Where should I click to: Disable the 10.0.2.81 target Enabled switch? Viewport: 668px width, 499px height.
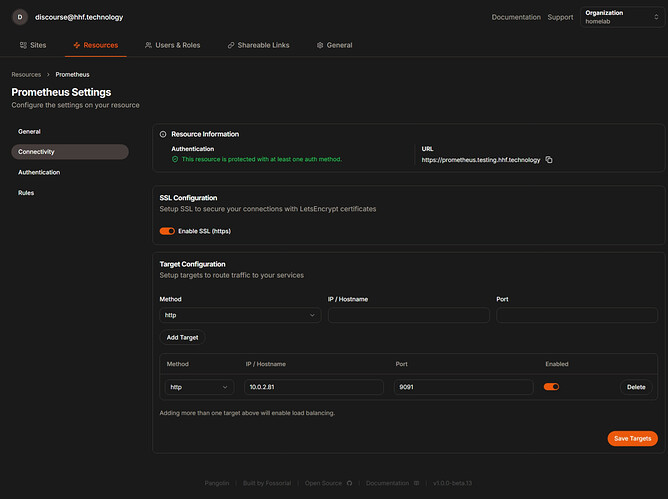[551, 387]
